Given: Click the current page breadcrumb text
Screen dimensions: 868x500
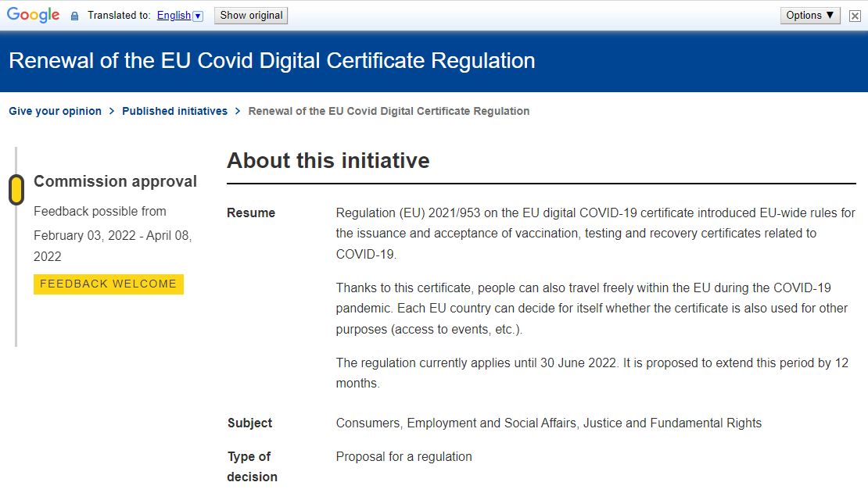Looking at the screenshot, I should click(x=389, y=111).
